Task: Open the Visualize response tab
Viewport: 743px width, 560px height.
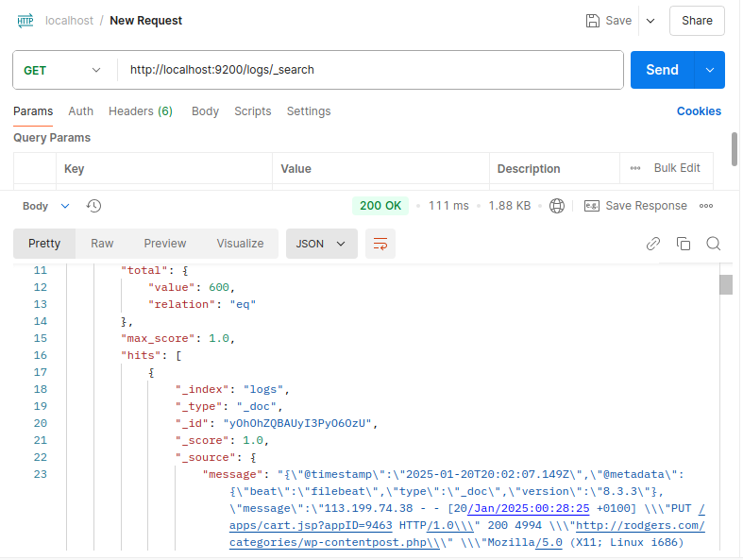Action: pyautogui.click(x=240, y=244)
